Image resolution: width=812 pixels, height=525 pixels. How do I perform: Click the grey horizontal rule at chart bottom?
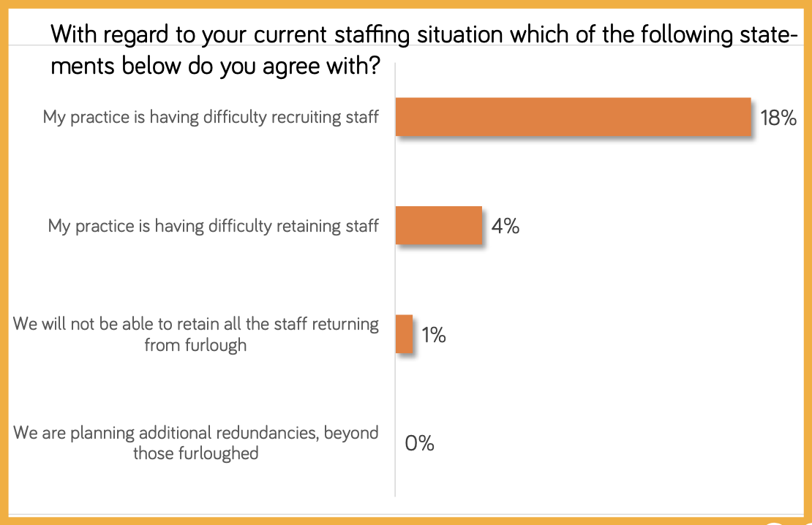[406, 514]
